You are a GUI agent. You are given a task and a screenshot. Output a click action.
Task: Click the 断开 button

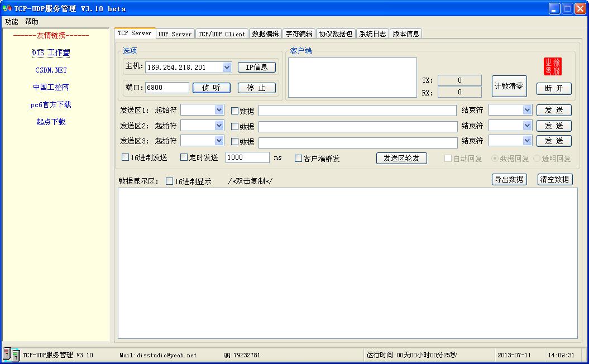click(x=554, y=88)
